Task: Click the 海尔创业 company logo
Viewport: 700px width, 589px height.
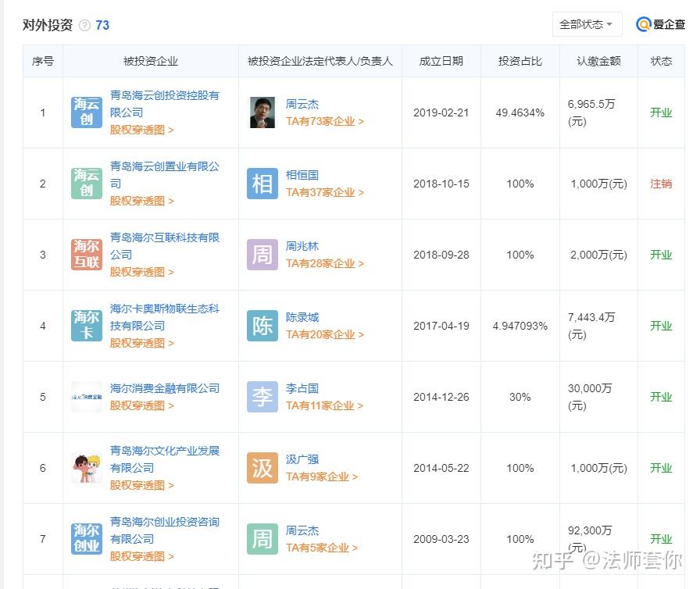Action: click(87, 538)
